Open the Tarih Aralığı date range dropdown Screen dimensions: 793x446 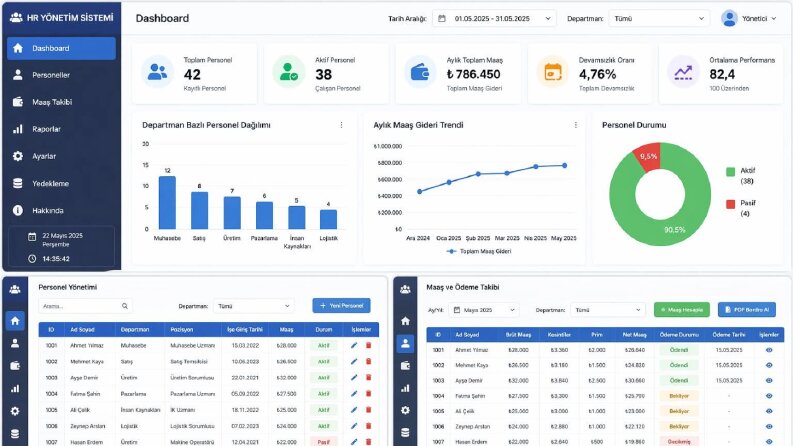click(x=494, y=18)
